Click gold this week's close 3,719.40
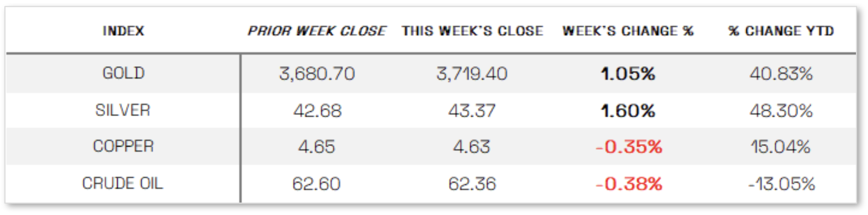868x215 pixels. 472,74
